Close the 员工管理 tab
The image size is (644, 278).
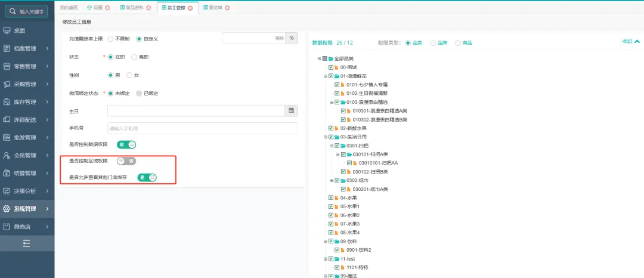click(190, 8)
